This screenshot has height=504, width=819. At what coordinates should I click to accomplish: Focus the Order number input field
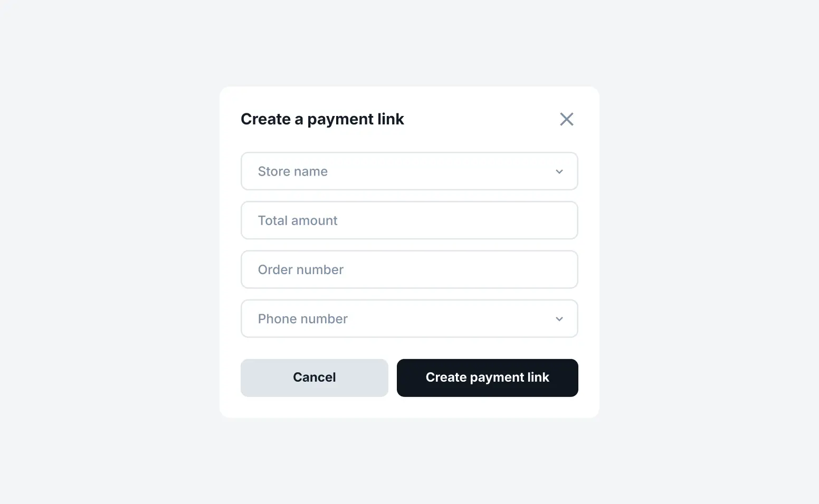pyautogui.click(x=409, y=269)
